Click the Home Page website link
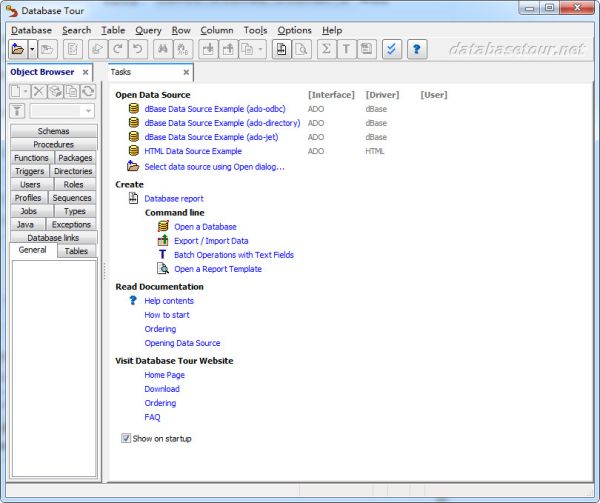 [165, 375]
